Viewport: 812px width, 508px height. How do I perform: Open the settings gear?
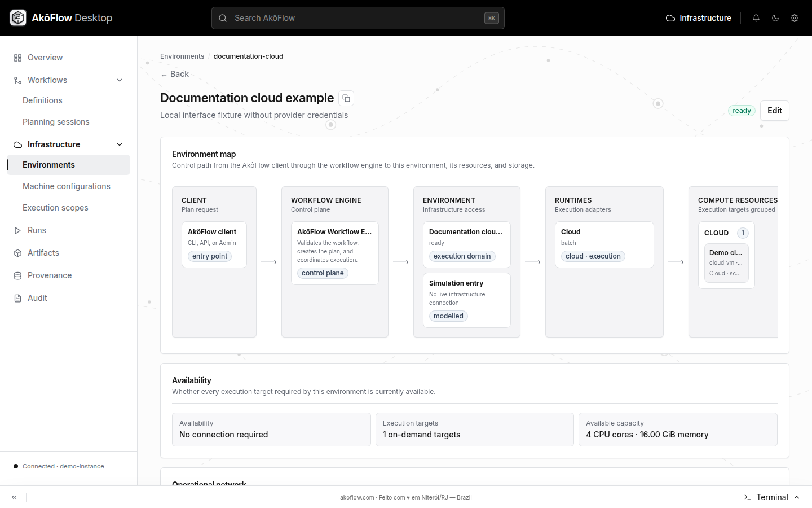point(795,18)
